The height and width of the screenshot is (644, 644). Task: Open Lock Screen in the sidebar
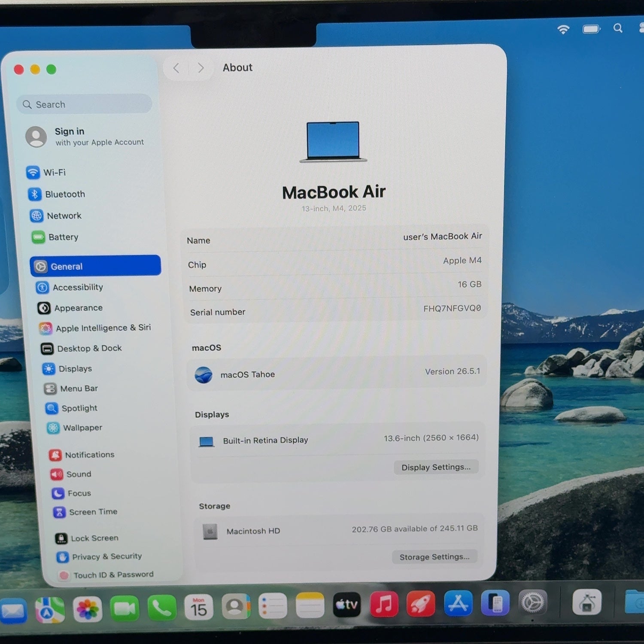tap(87, 538)
